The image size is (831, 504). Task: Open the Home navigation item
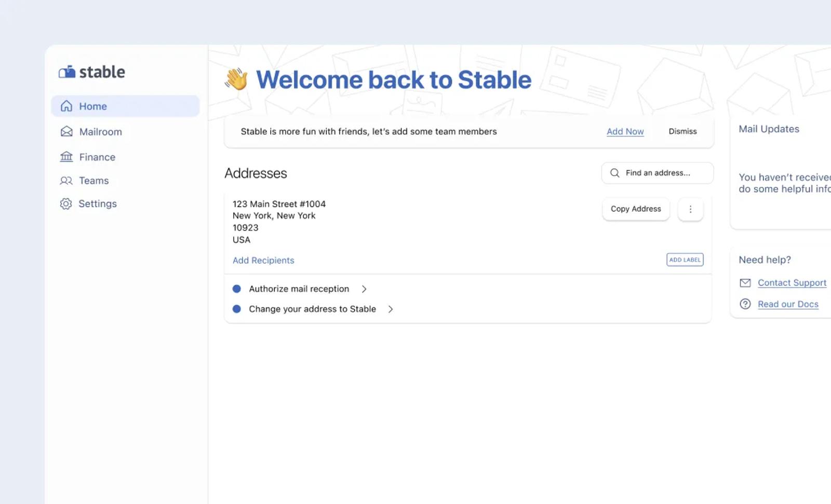pyautogui.click(x=125, y=106)
